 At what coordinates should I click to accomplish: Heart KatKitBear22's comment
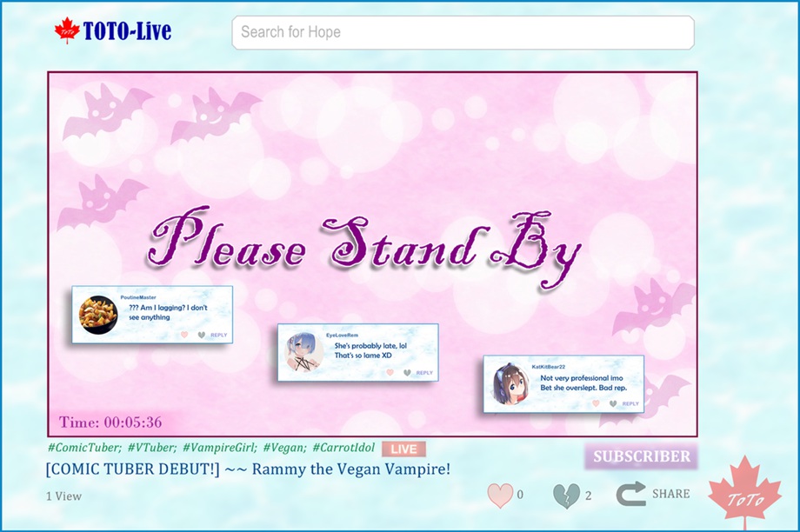pos(596,403)
